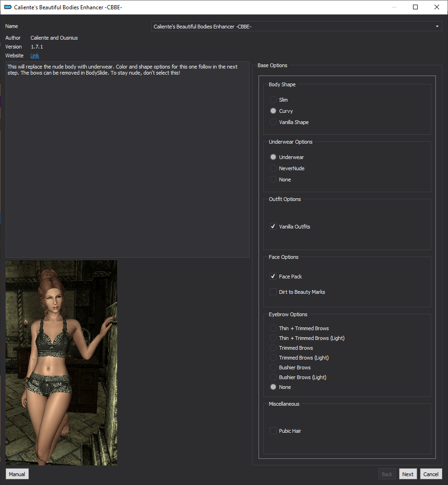Pick the plain Trimmed Brows option
Image resolution: width=448 pixels, height=485 pixels.
tap(291, 348)
